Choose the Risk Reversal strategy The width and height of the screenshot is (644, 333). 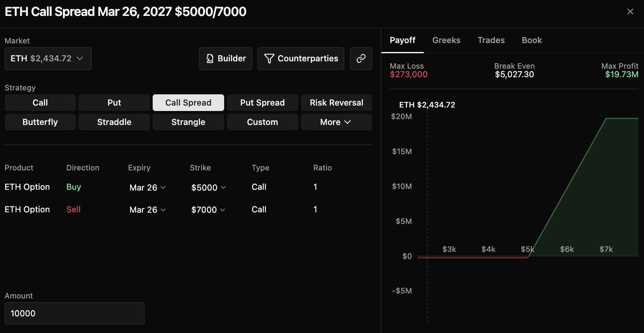click(336, 102)
